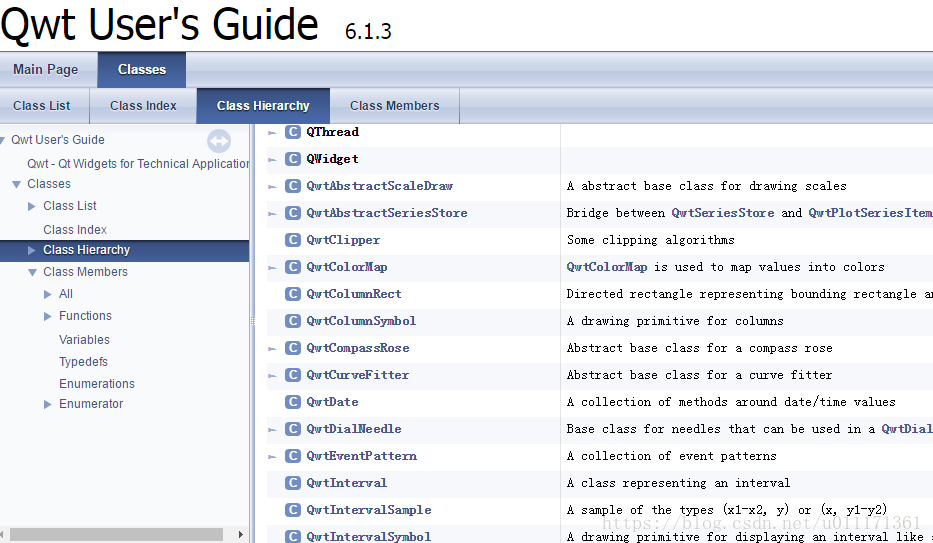Click the sidebar scroll right arrow
Image resolution: width=933 pixels, height=543 pixels.
(x=240, y=534)
